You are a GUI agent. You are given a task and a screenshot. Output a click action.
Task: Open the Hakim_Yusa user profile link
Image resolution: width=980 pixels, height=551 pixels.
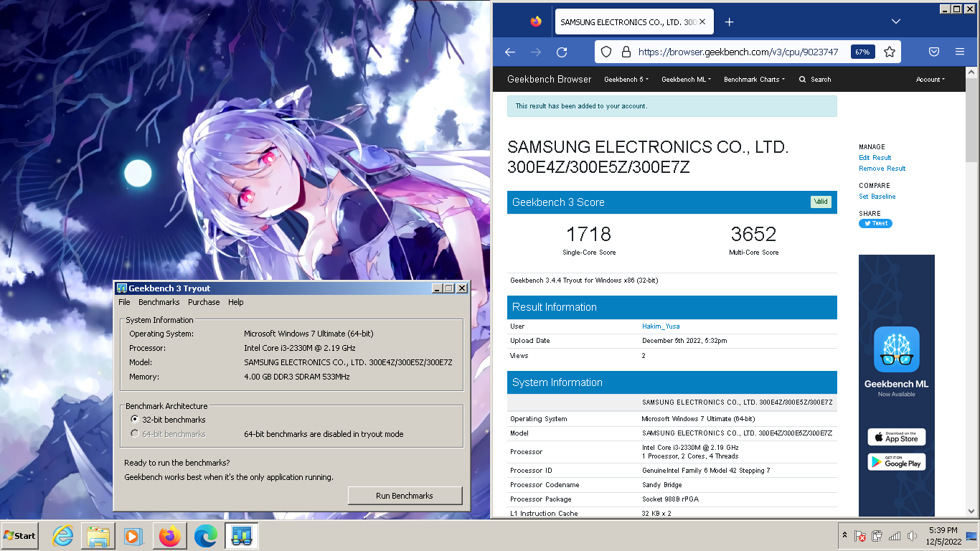[x=661, y=326]
